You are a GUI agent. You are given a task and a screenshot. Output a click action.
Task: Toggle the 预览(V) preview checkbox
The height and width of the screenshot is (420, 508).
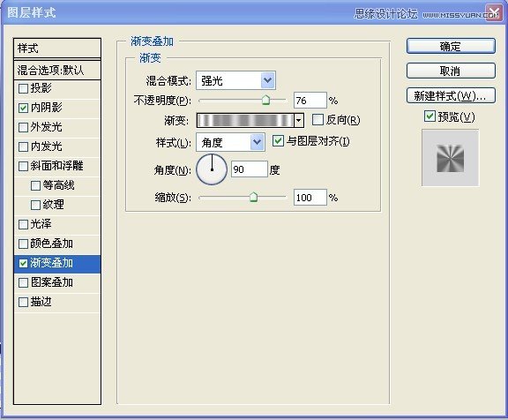coord(430,116)
